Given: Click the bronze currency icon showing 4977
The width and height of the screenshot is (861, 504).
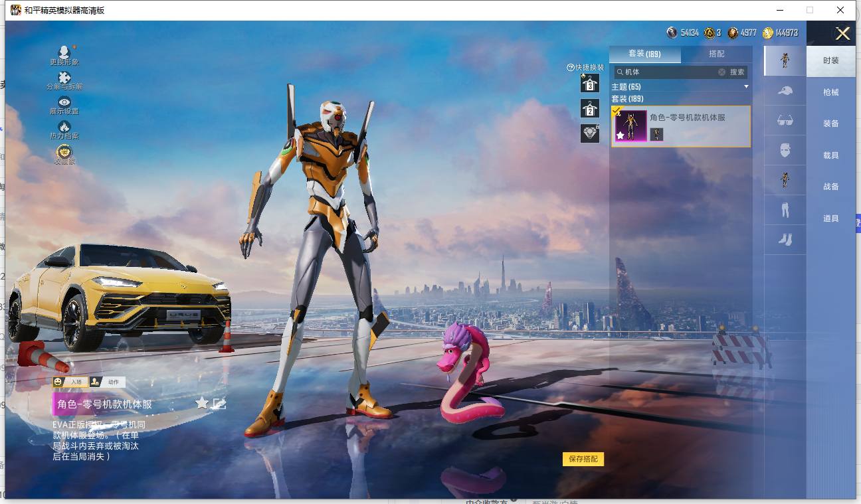Looking at the screenshot, I should (x=733, y=33).
